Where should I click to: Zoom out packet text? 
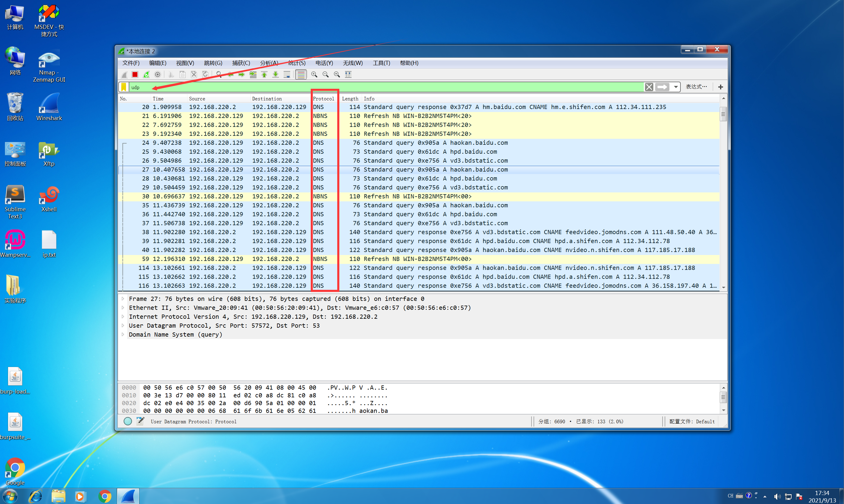325,75
